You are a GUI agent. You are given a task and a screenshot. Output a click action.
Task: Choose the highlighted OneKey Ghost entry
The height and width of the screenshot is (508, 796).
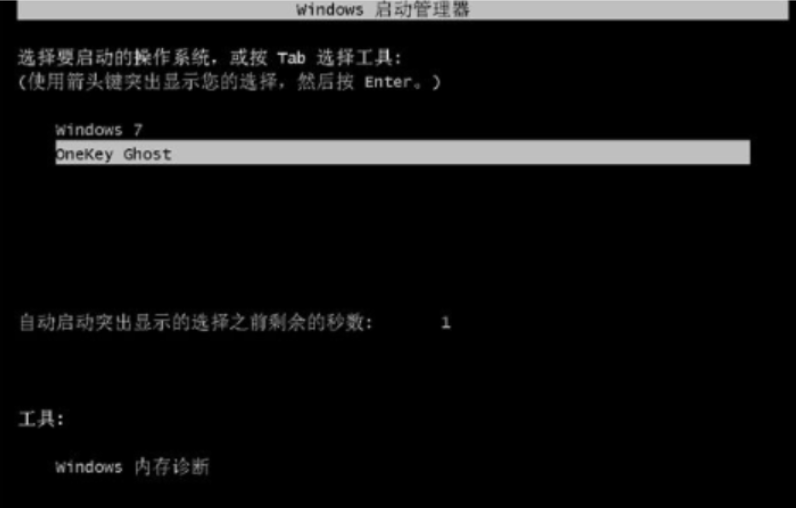(x=403, y=153)
